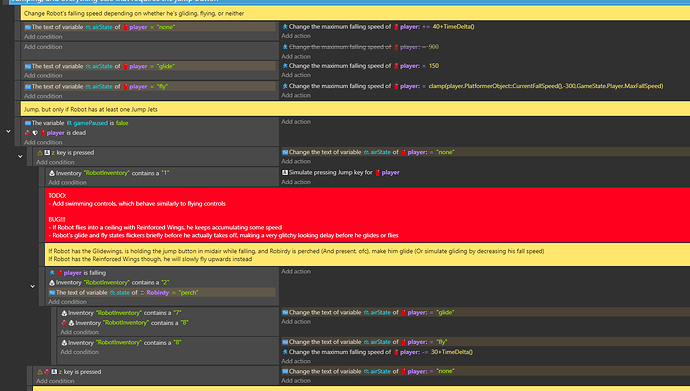Select the red TODO and BUG comment block
Image resolution: width=690 pixels, height=391 pixels.
click(367, 215)
